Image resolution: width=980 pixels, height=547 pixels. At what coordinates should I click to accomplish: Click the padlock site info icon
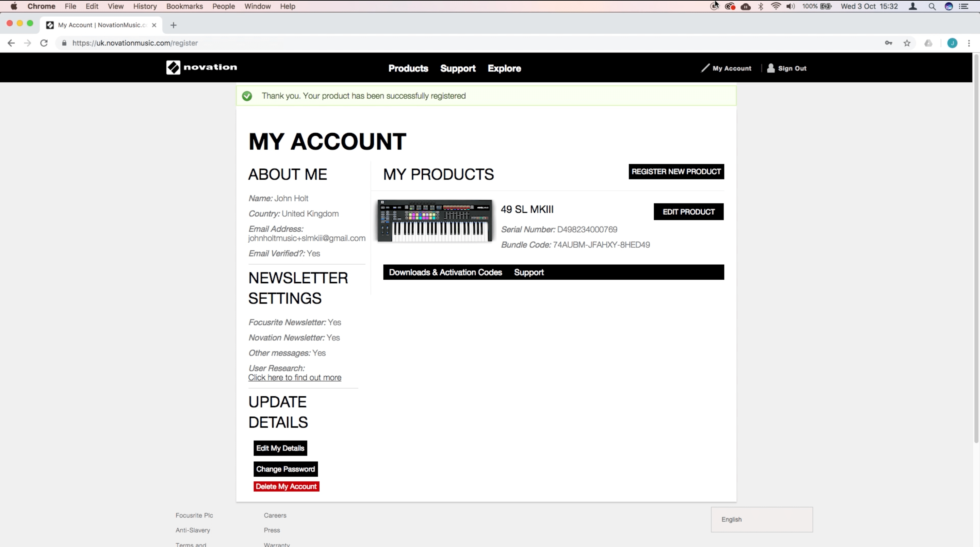click(64, 43)
